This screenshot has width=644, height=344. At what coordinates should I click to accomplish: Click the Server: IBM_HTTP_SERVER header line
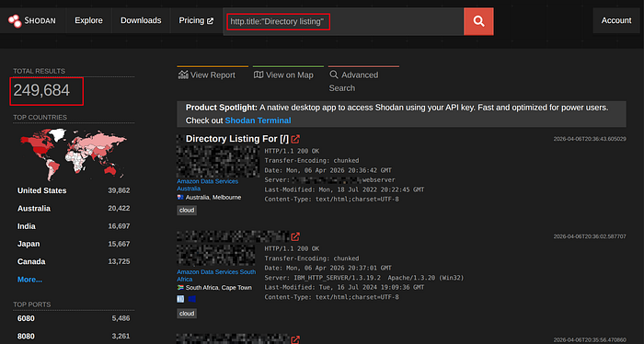pyautogui.click(x=364, y=278)
